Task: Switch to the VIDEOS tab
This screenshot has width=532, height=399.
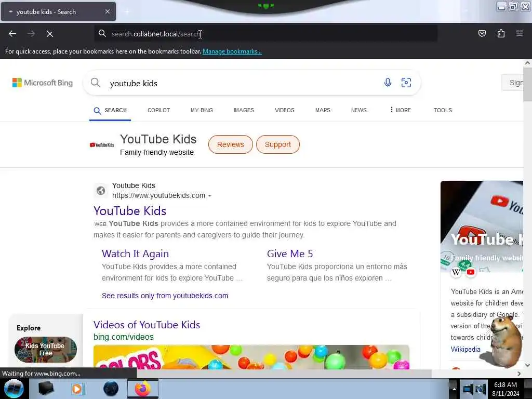Action: tap(285, 110)
